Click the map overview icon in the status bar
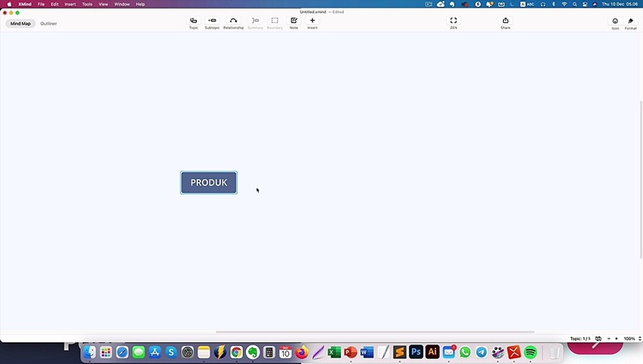The width and height of the screenshot is (643, 364). click(x=599, y=339)
